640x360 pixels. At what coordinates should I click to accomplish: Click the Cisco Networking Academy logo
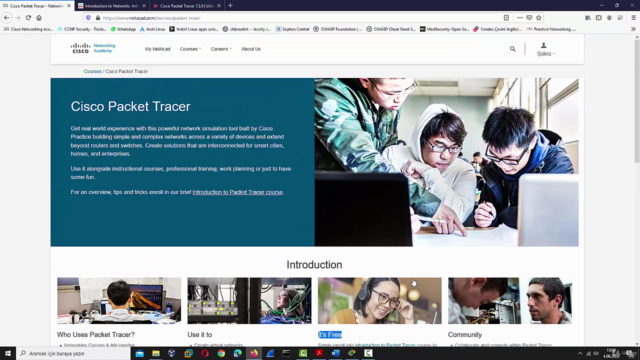pos(93,48)
